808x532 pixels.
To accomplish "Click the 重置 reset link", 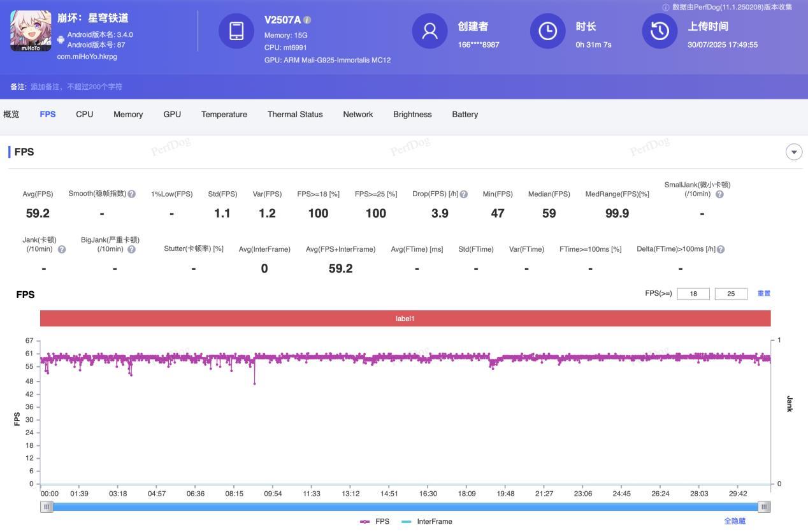I will pyautogui.click(x=764, y=294).
